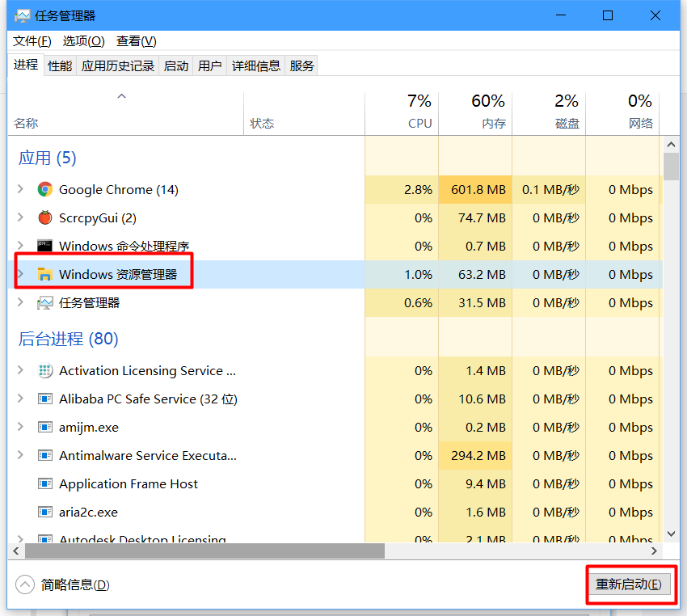Switch to the 用户 tab
The width and height of the screenshot is (687, 616).
209,65
